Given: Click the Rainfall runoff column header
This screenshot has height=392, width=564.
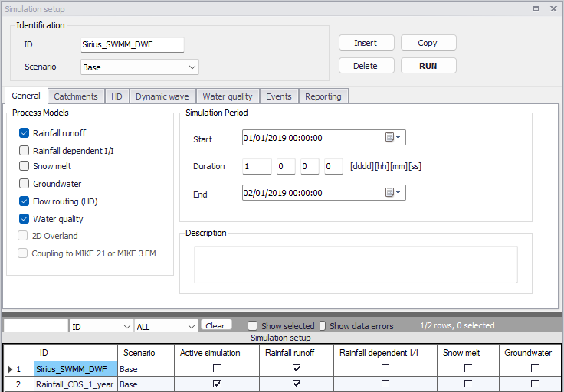Looking at the screenshot, I should coord(297,353).
